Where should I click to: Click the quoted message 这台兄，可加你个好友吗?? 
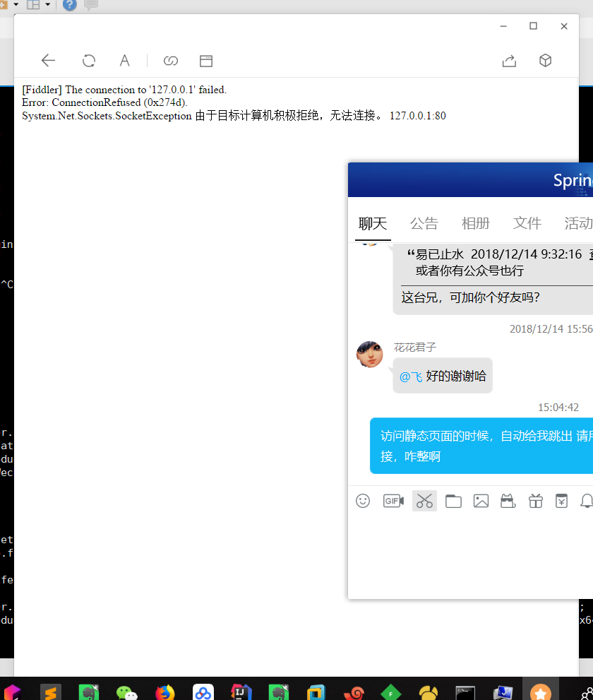pos(470,297)
